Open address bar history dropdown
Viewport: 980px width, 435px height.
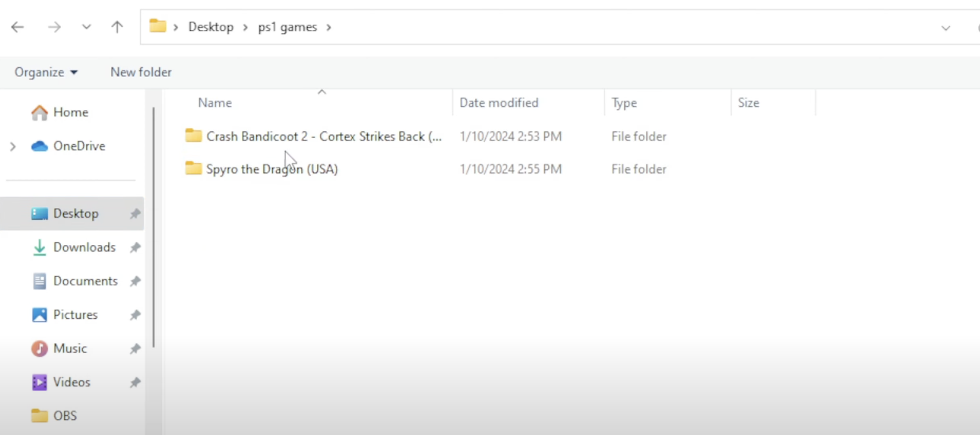[x=946, y=28]
